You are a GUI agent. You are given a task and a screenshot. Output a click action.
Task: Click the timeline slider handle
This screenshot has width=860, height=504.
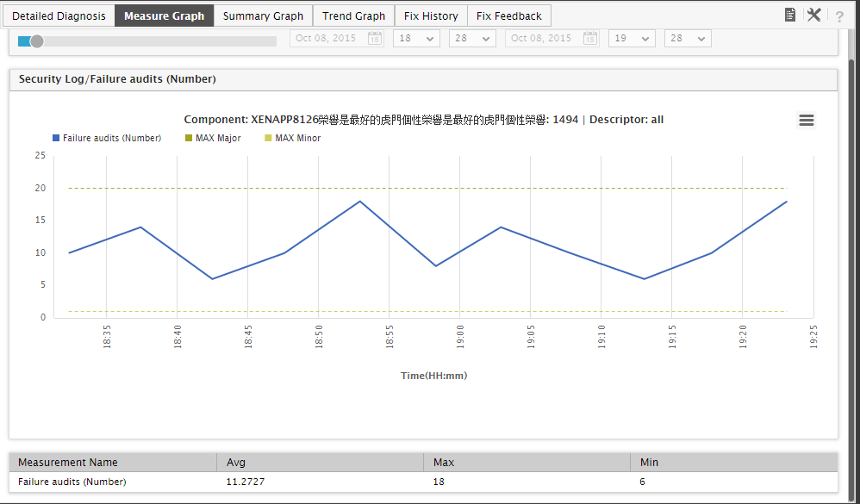[x=37, y=41]
